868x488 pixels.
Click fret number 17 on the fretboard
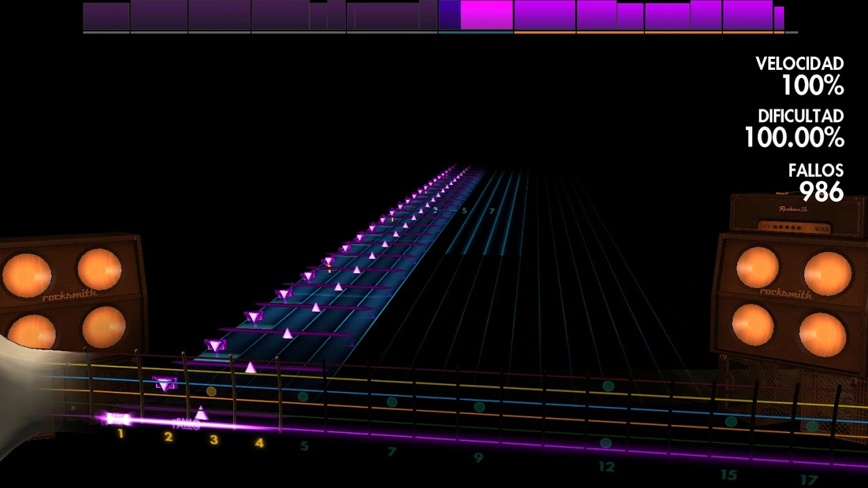[810, 479]
